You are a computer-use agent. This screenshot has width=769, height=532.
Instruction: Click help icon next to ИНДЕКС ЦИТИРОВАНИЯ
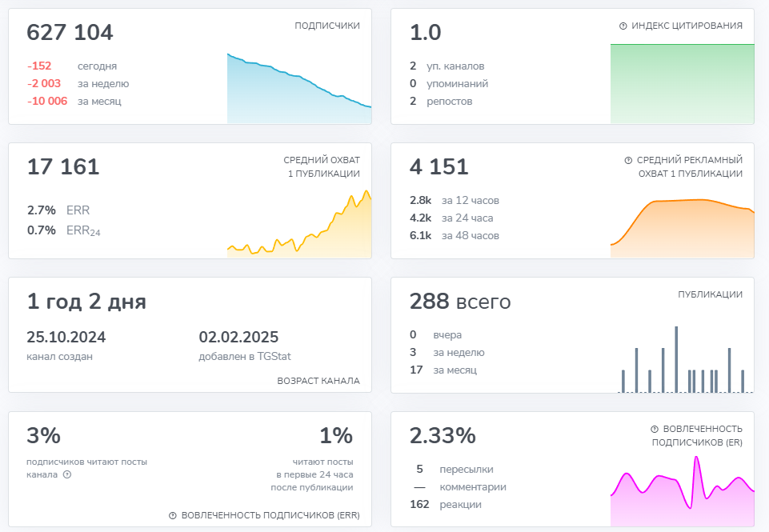[x=623, y=26]
